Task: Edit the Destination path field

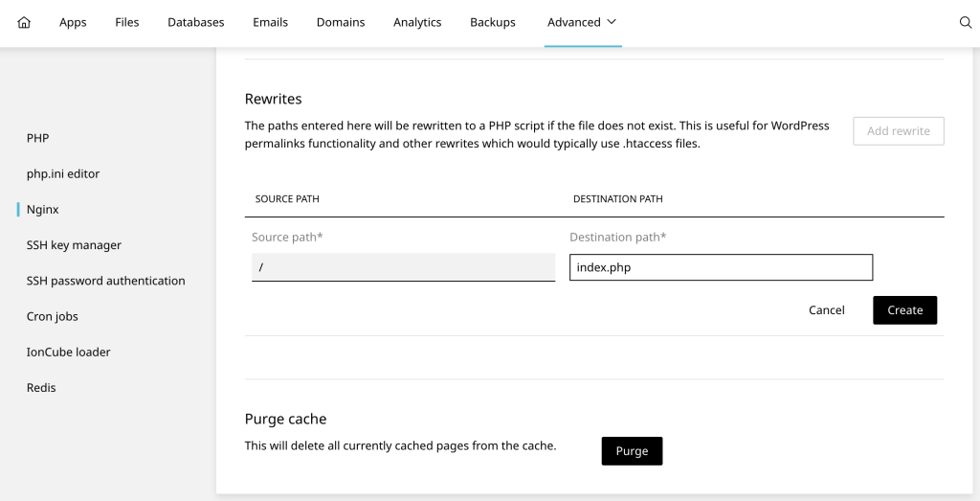Action: (x=721, y=267)
